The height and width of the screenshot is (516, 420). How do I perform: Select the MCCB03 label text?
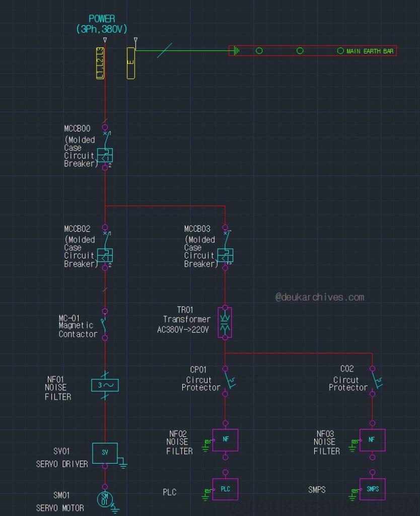197,229
